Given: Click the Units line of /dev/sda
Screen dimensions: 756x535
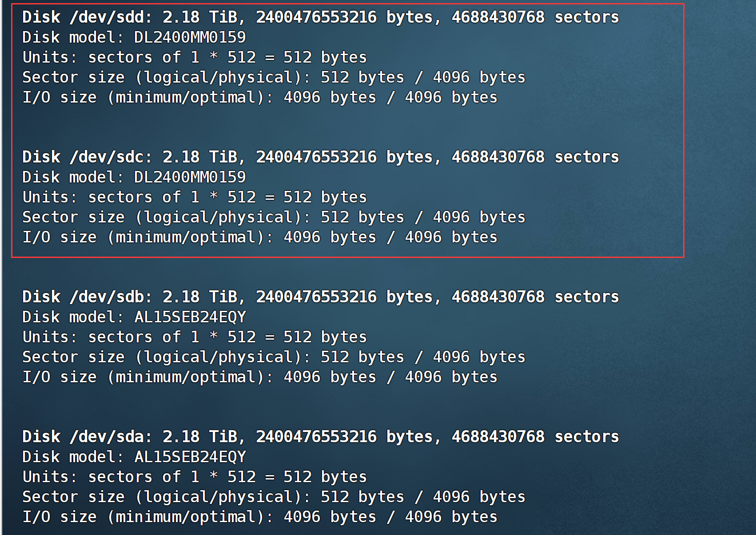Looking at the screenshot, I should 195,477.
